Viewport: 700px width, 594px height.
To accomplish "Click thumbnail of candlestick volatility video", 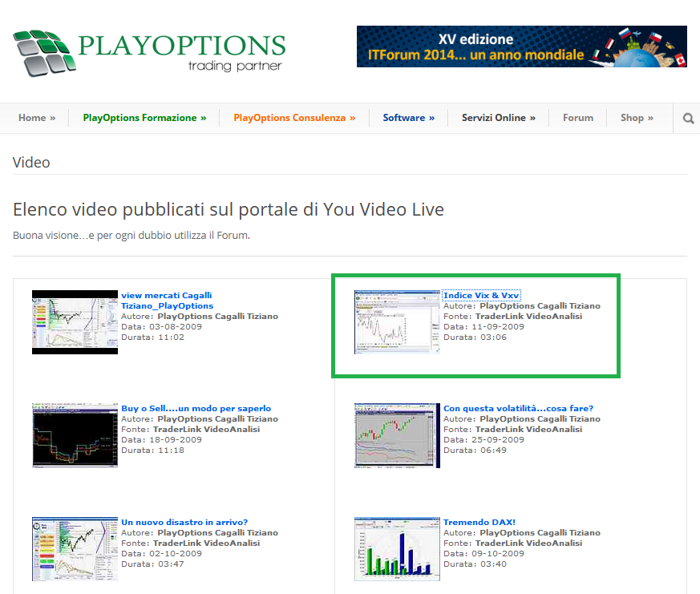I will click(398, 435).
